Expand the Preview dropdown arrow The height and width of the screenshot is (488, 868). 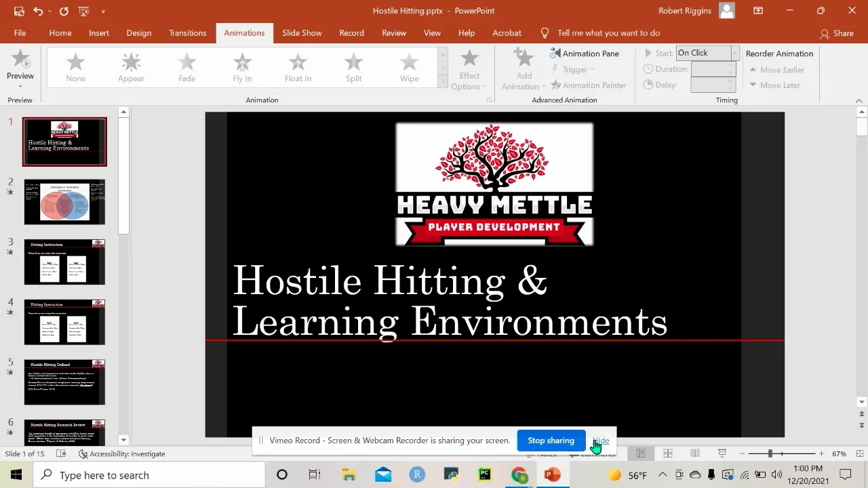(x=20, y=86)
